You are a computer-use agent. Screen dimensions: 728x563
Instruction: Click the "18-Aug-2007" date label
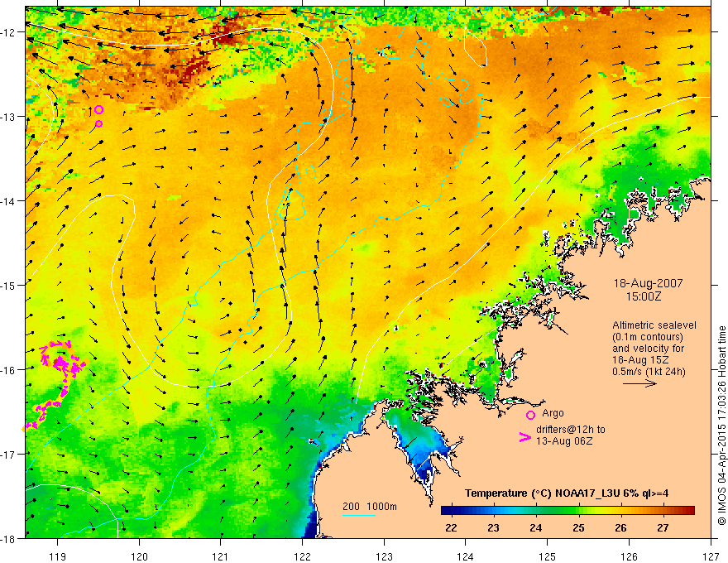648,283
